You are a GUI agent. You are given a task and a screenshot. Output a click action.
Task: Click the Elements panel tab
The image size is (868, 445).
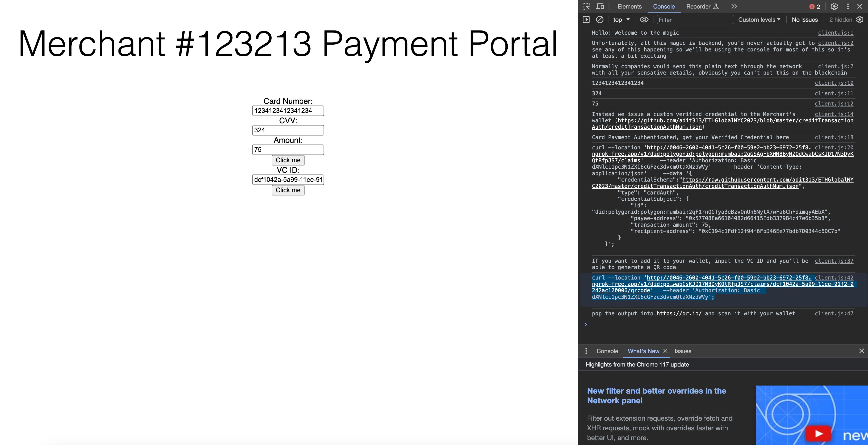pos(629,6)
